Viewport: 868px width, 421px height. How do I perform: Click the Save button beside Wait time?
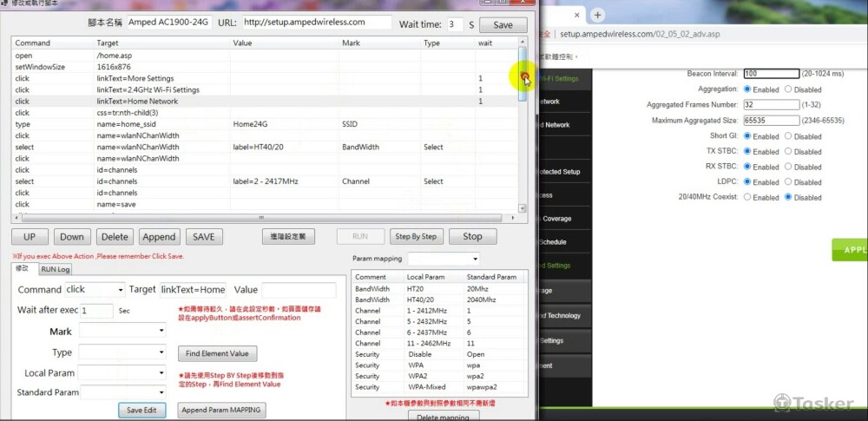point(503,24)
